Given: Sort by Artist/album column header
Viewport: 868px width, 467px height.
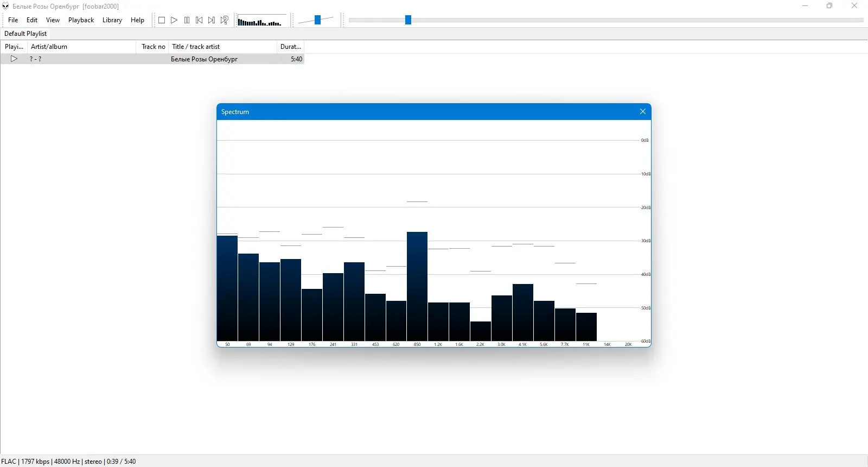Looking at the screenshot, I should 81,47.
